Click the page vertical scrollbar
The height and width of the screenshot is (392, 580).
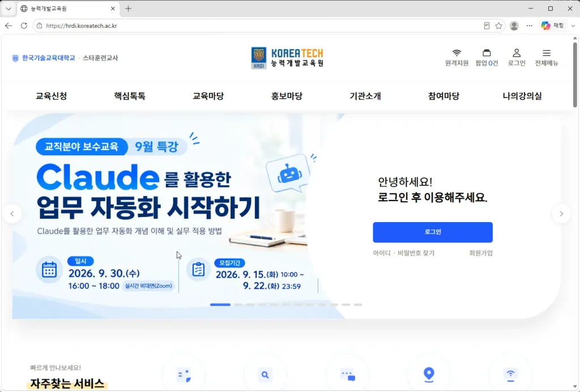(575, 74)
